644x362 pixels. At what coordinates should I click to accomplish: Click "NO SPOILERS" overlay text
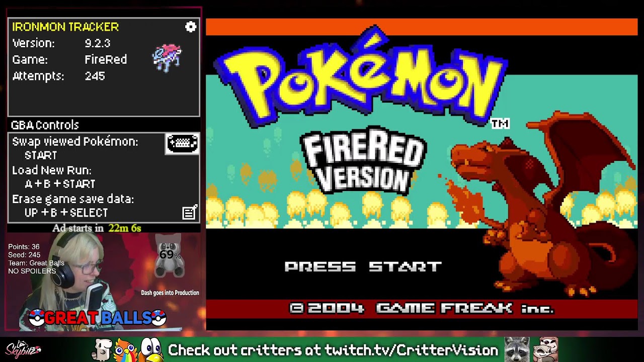32,271
